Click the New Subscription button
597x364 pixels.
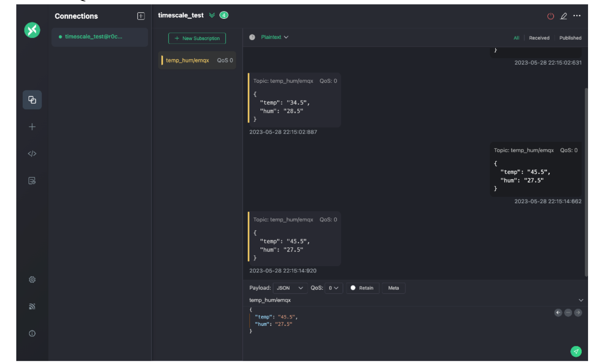point(197,38)
